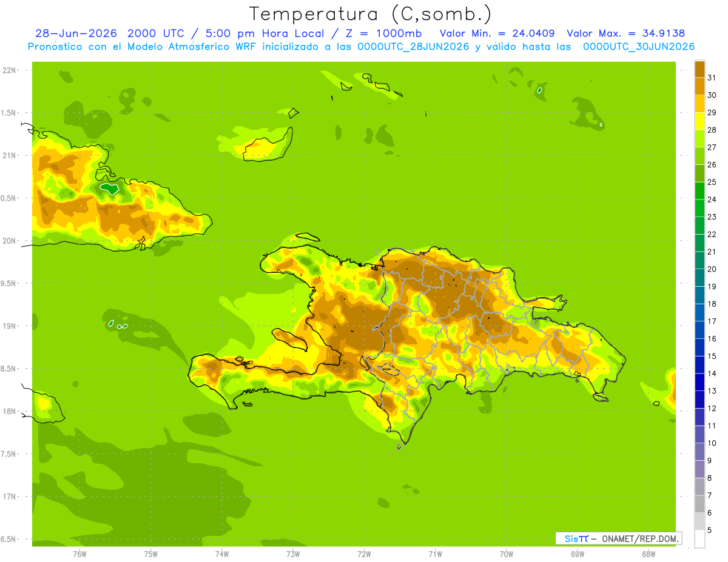Click the 17N latitude label
This screenshot has width=728, height=562.
tap(10, 496)
